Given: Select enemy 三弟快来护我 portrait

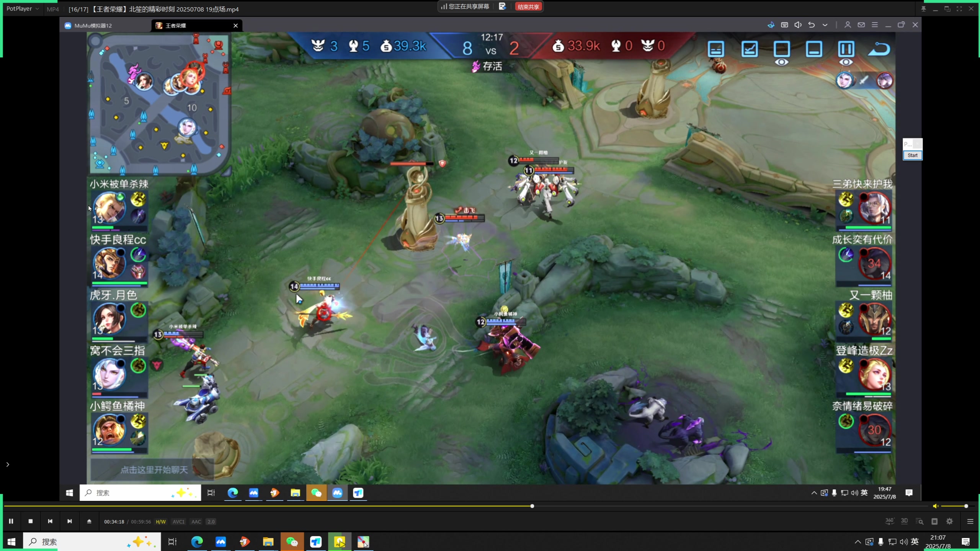Looking at the screenshot, I should pos(874,207).
